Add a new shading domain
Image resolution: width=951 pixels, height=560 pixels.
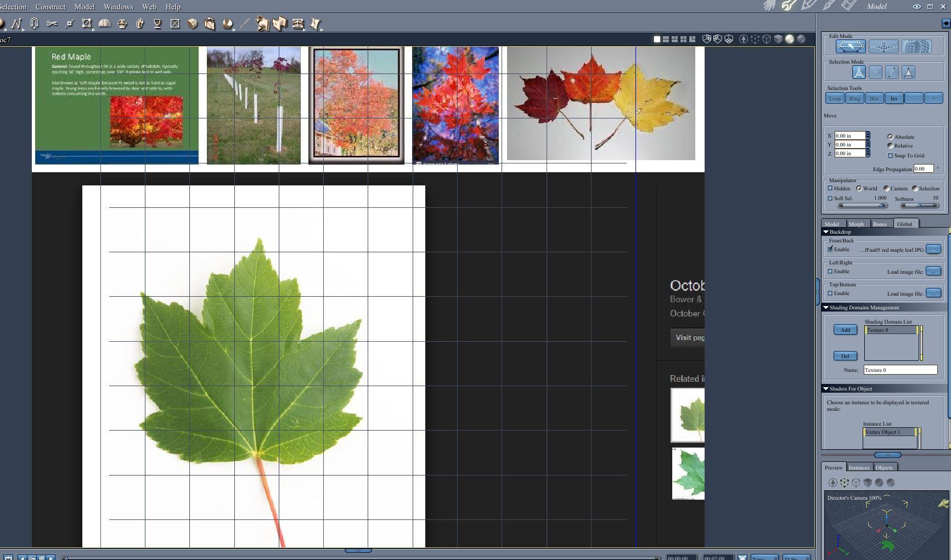(x=845, y=330)
